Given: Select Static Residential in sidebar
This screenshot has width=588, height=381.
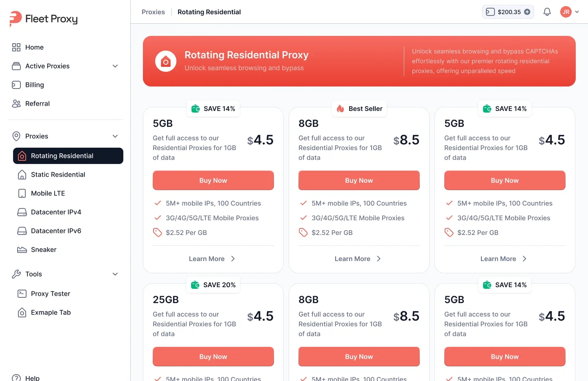Looking at the screenshot, I should point(58,175).
